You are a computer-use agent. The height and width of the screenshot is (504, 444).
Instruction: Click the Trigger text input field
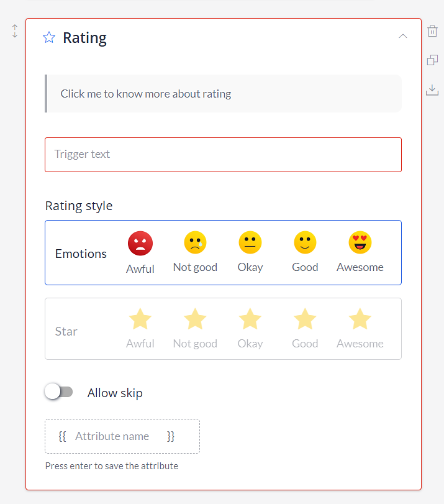[x=223, y=155]
